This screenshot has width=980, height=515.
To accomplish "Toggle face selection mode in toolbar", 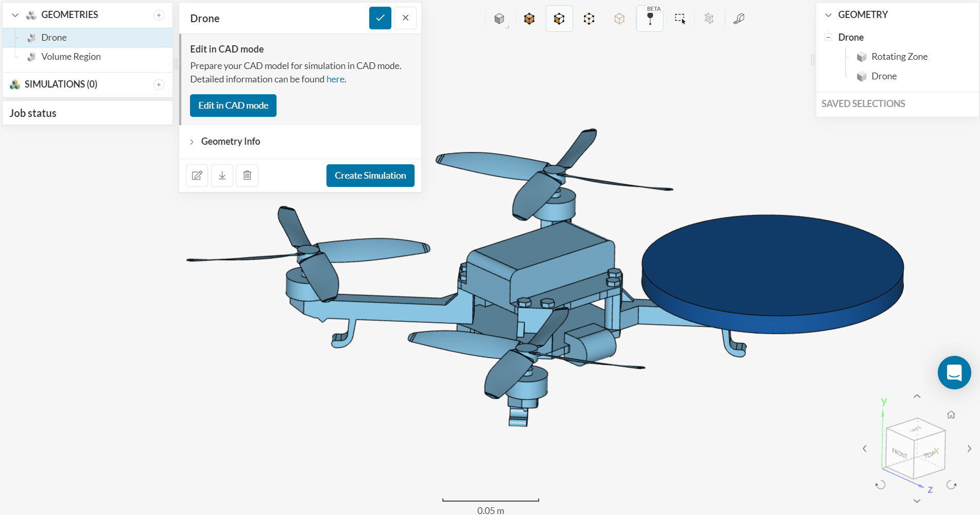I will coord(559,19).
